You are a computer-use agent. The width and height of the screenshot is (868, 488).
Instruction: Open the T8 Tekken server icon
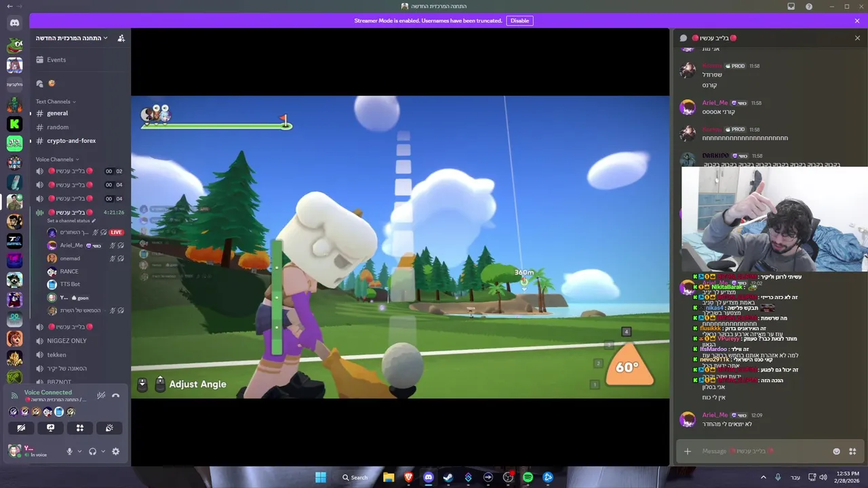14,241
